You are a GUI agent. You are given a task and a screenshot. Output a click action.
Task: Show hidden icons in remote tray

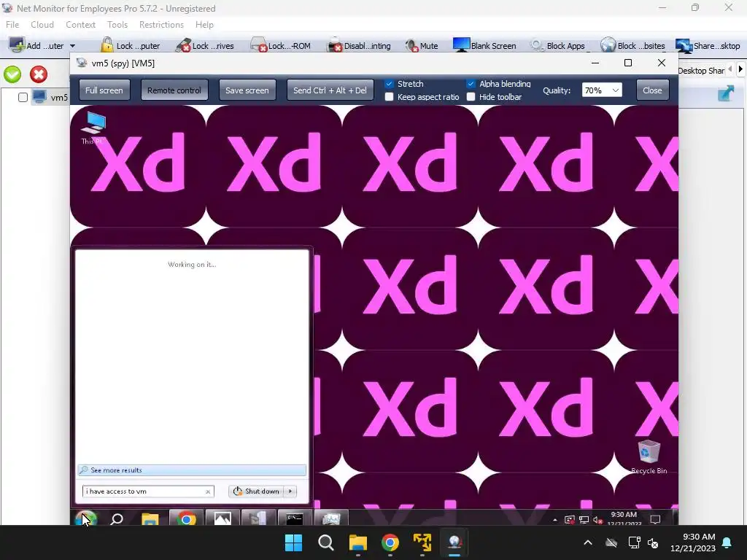(x=555, y=520)
